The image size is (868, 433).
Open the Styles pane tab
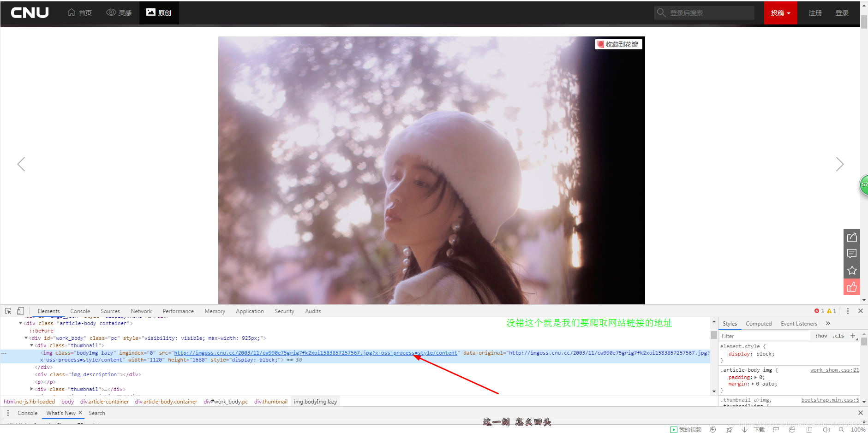[x=730, y=324]
